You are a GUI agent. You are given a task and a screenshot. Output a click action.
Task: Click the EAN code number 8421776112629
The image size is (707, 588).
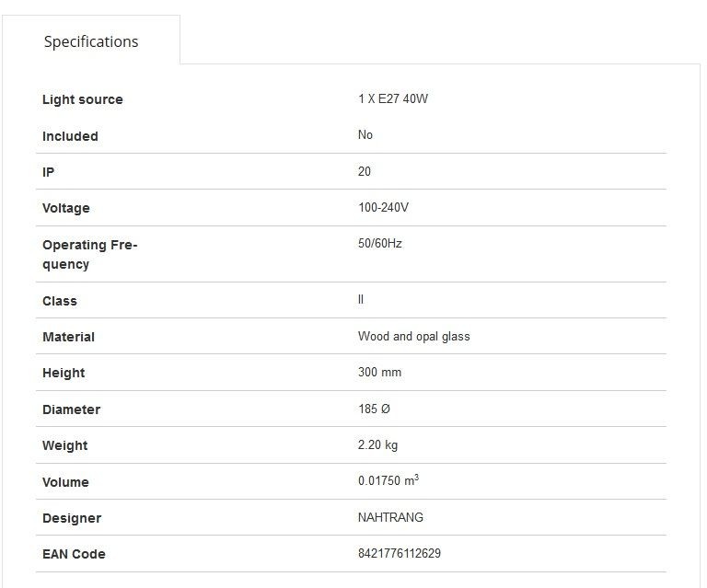tap(399, 553)
